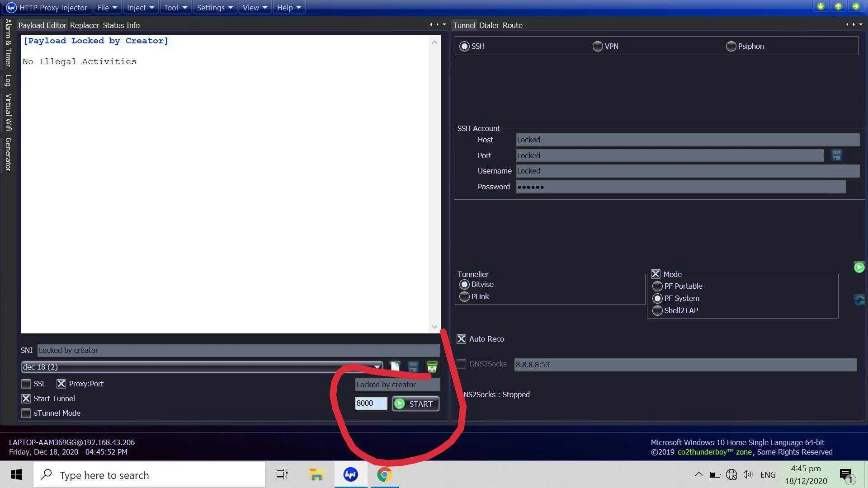The width and height of the screenshot is (868, 488).
Task: Toggle the Auto Reco checkbox
Action: [x=461, y=339]
